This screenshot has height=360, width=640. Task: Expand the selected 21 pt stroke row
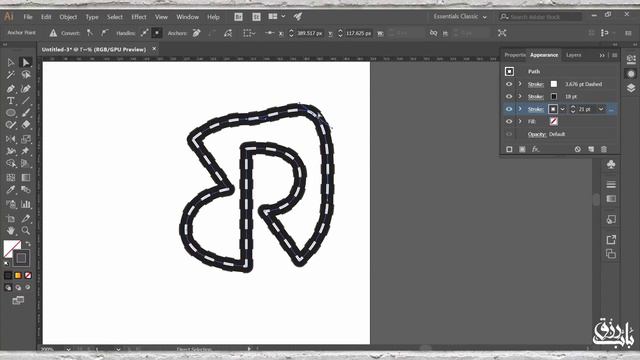(x=520, y=109)
